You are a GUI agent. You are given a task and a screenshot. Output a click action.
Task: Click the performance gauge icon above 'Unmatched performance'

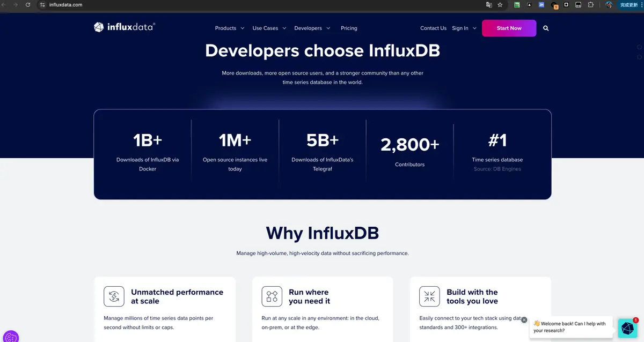tap(114, 296)
